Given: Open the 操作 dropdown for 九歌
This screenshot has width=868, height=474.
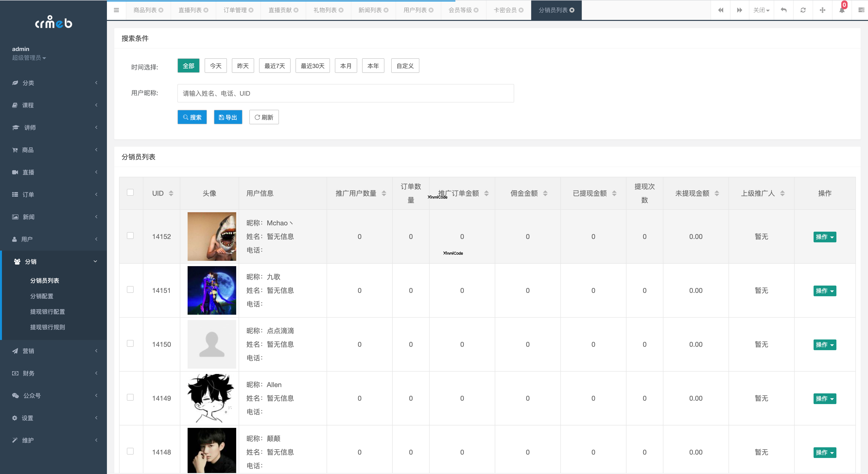Looking at the screenshot, I should click(825, 291).
